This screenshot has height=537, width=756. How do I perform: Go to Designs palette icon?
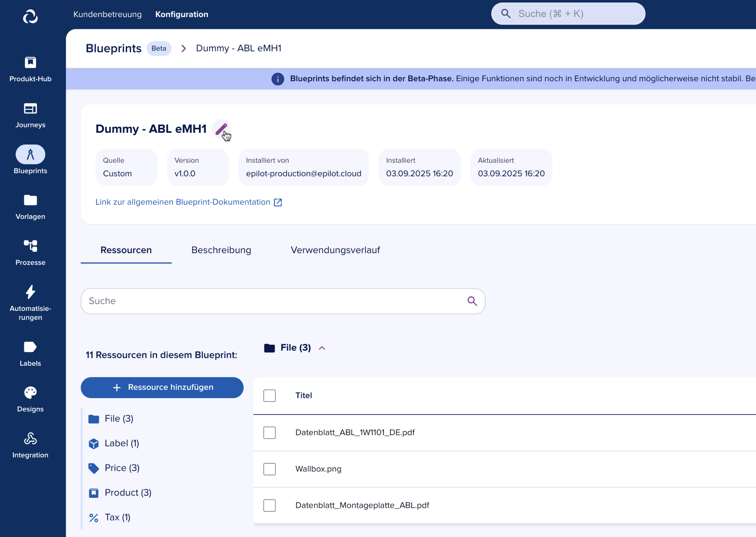[30, 393]
